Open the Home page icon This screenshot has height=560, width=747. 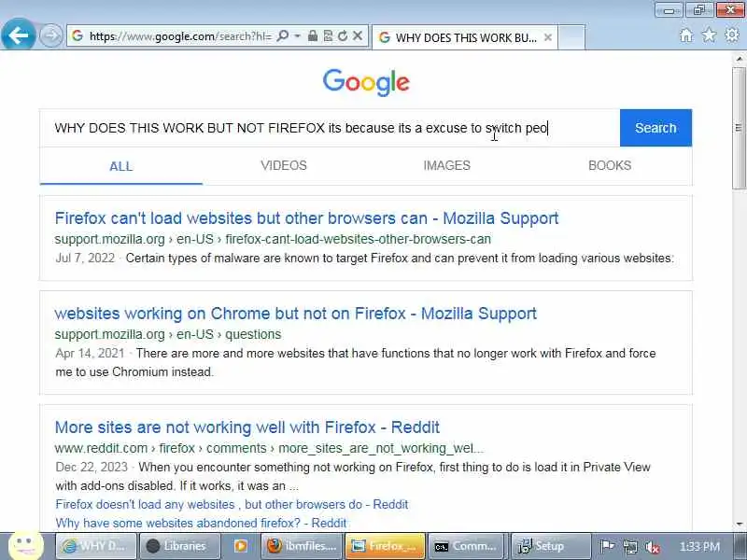[686, 35]
